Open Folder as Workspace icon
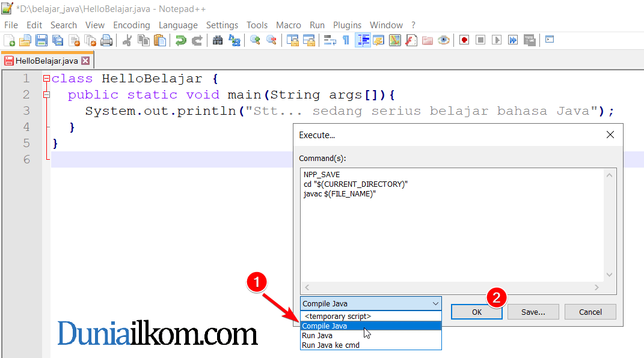Viewport: 644px width, 358px height. 428,40
